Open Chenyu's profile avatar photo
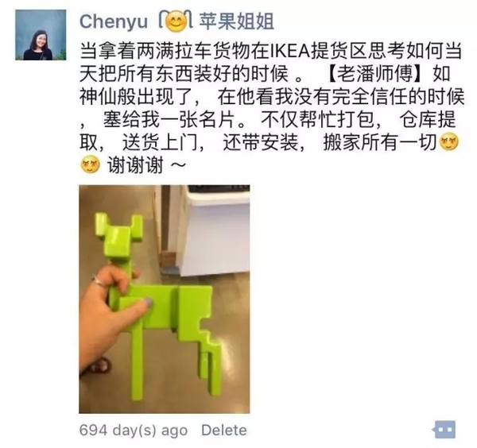This screenshot has height=448, width=477. click(41, 35)
